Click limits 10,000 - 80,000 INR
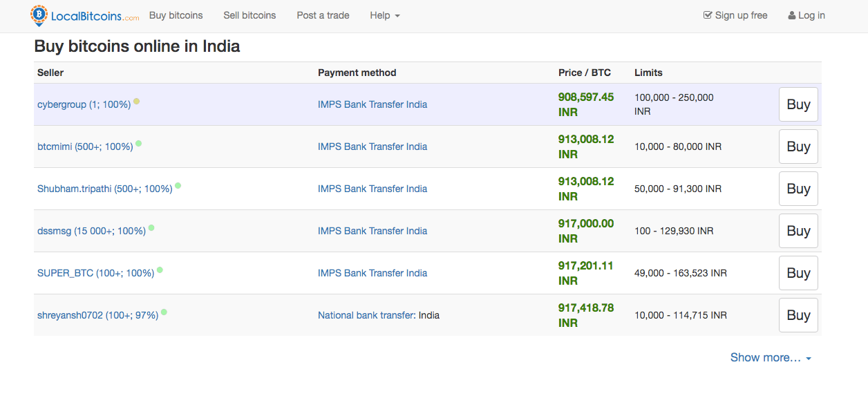This screenshot has height=396, width=868. coord(678,147)
